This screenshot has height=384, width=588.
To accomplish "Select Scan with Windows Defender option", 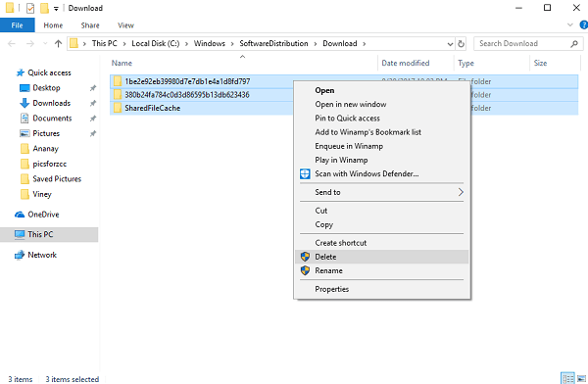I will click(382, 173).
